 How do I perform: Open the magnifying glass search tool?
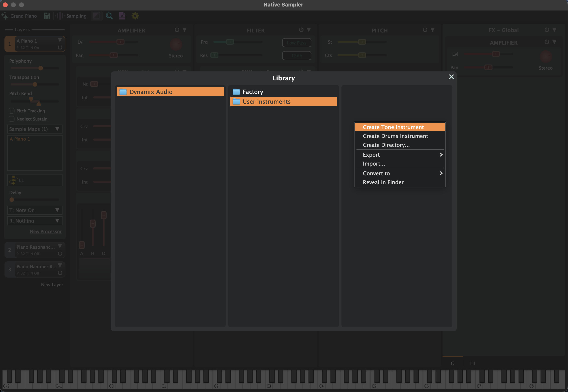click(109, 16)
